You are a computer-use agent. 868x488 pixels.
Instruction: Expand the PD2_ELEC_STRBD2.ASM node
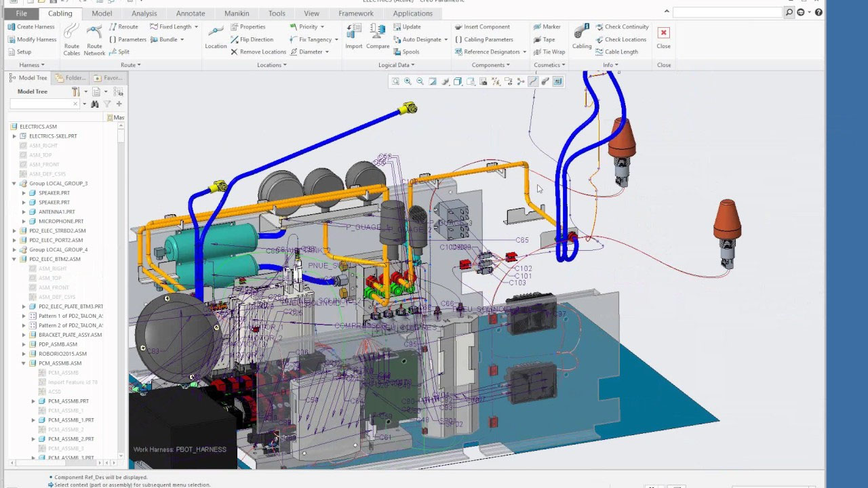coord(14,231)
